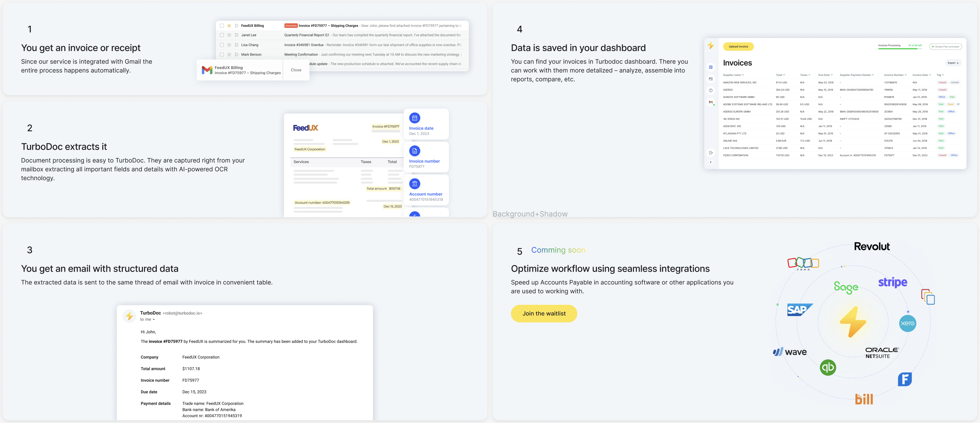Expand the dashboard sidebar chevron
The image size is (980, 423).
(710, 162)
